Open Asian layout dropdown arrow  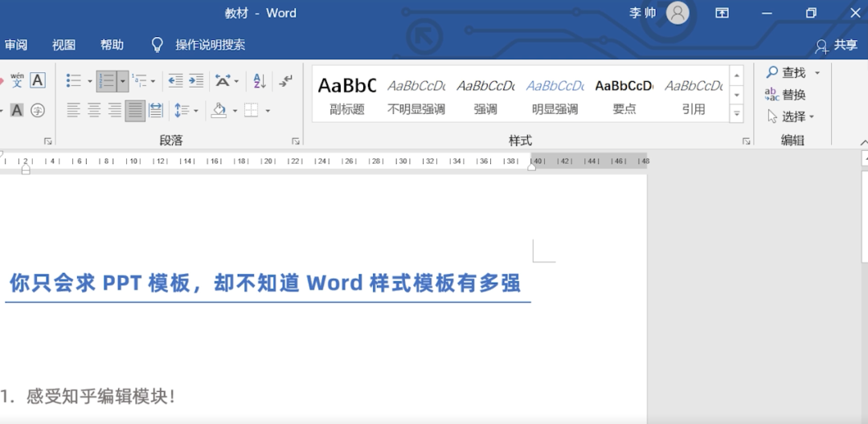click(236, 81)
